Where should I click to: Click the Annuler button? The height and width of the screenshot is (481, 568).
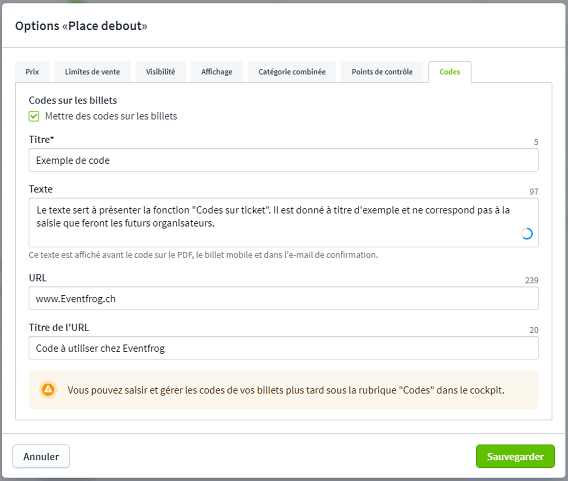[41, 456]
